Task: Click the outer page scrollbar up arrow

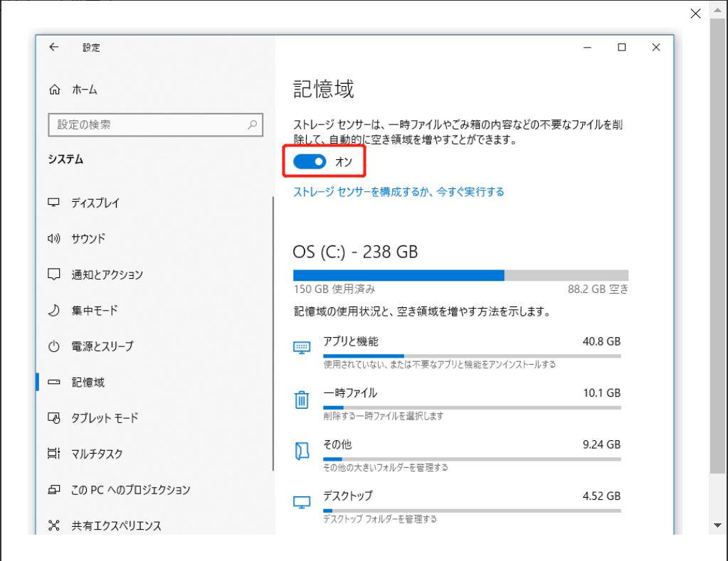Action: tap(717, 9)
